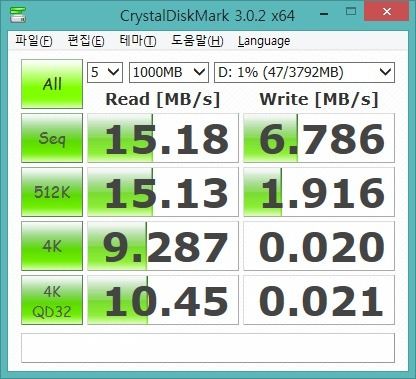Expand the 1000MB test size dropdown
This screenshot has height=379, width=416.
169,72
